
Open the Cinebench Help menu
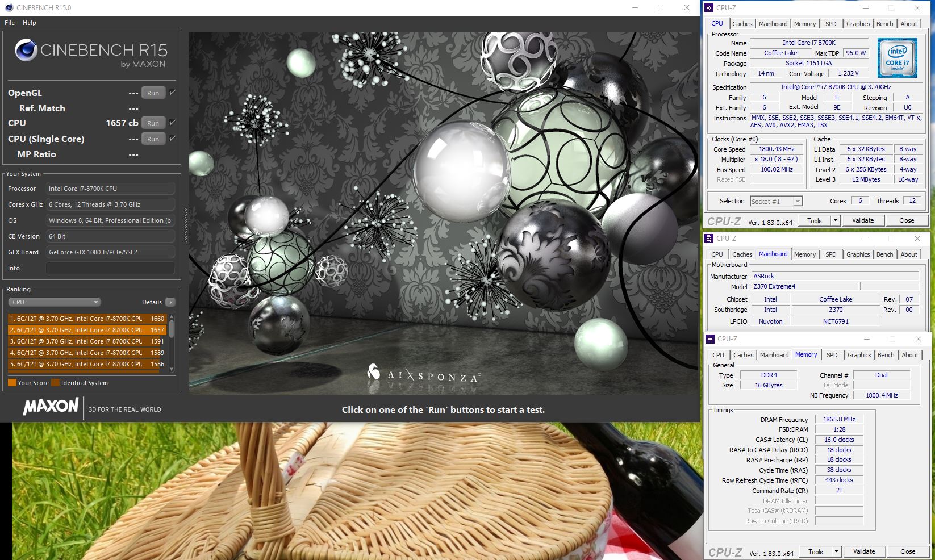coord(30,23)
